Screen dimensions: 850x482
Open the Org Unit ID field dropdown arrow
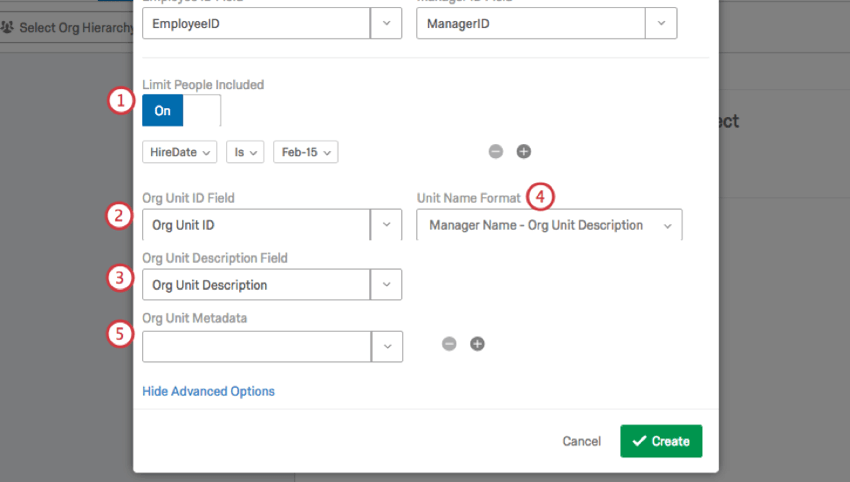coord(386,225)
